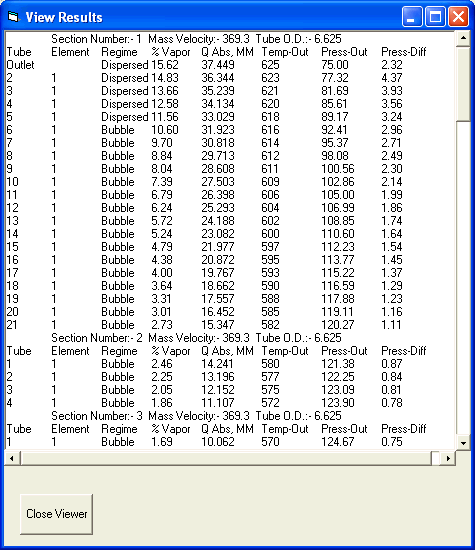The width and height of the screenshot is (475, 550).
Task: Click the horizontal scrollbar thumb
Action: click(226, 458)
